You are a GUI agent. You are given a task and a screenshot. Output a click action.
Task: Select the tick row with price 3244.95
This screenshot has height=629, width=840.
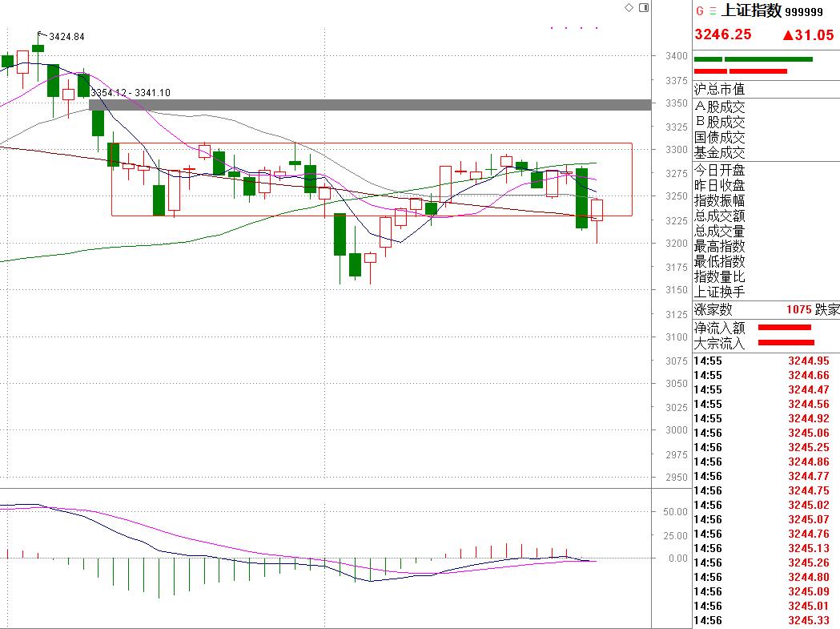pyautogui.click(x=766, y=361)
